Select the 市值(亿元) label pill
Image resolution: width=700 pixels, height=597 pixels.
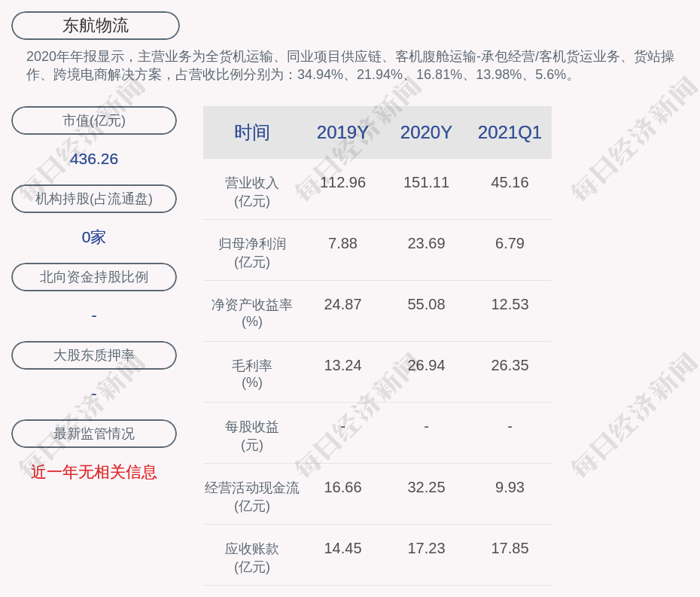click(x=94, y=120)
